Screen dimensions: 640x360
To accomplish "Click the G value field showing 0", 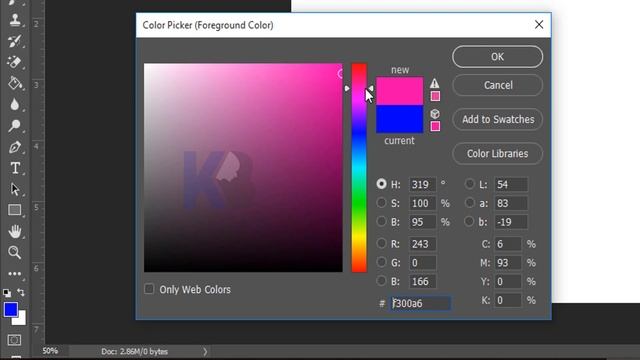I will pyautogui.click(x=422, y=262).
